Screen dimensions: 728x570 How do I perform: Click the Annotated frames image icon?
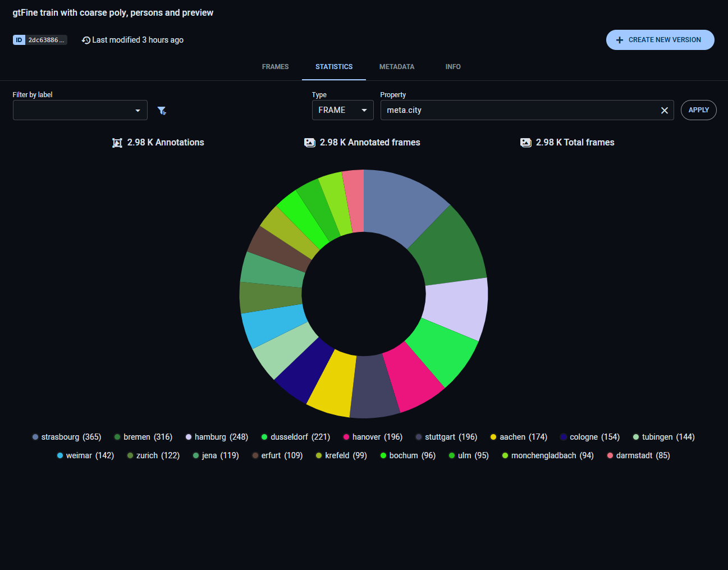tap(310, 142)
